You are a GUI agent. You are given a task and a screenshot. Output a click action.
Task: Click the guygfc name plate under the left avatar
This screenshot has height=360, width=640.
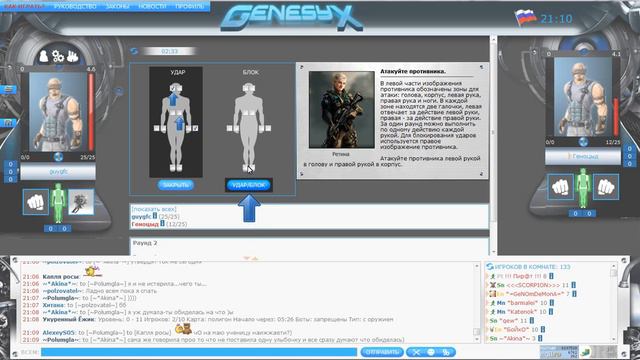(58, 172)
